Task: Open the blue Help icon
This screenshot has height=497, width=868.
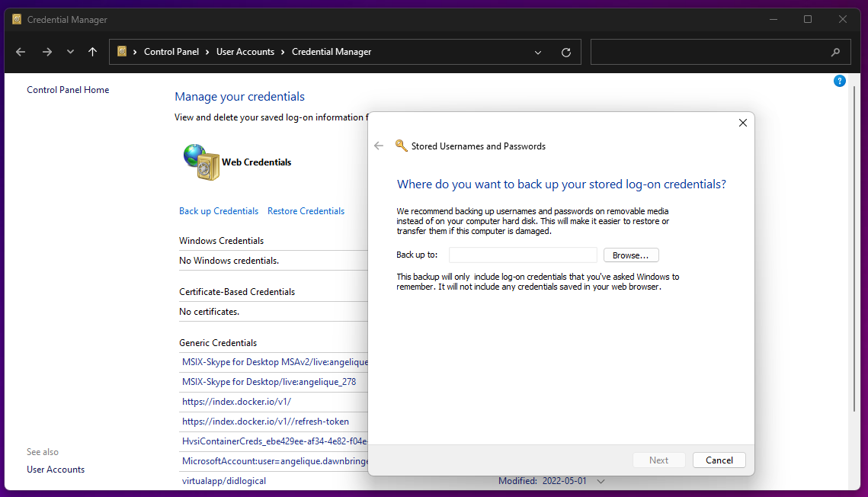Action: tap(839, 82)
